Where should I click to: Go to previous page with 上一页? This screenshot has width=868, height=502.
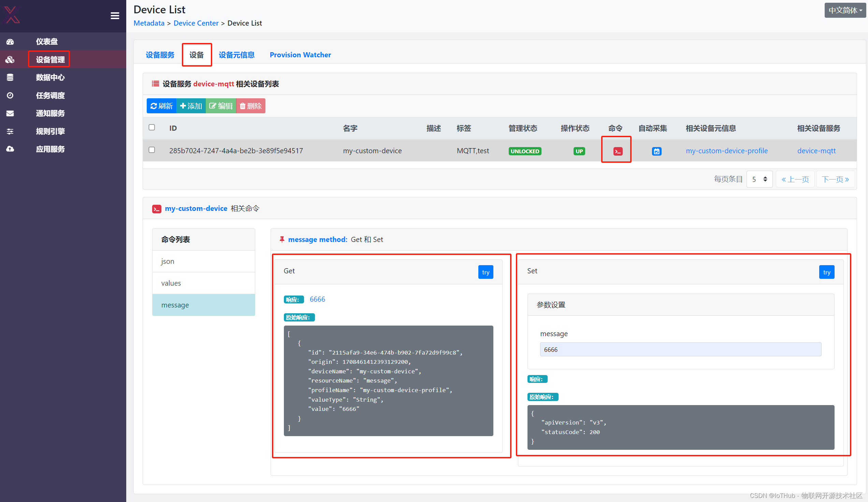[x=795, y=179]
